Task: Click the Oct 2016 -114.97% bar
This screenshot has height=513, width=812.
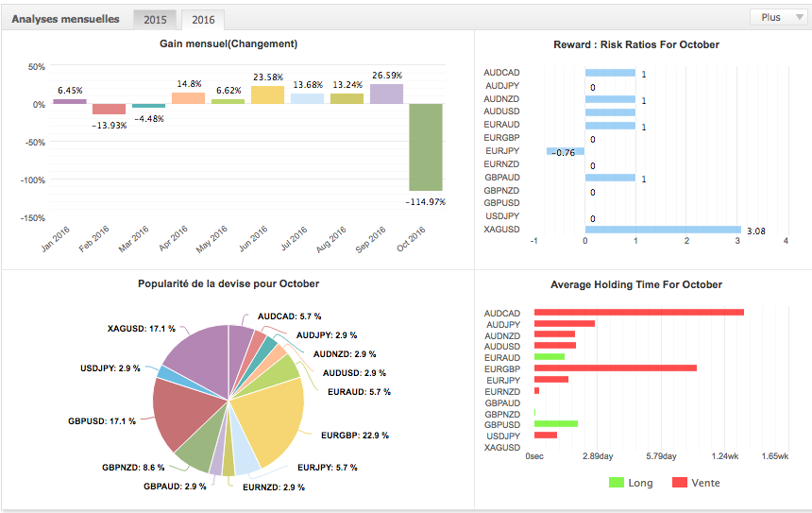Action: tap(426, 147)
